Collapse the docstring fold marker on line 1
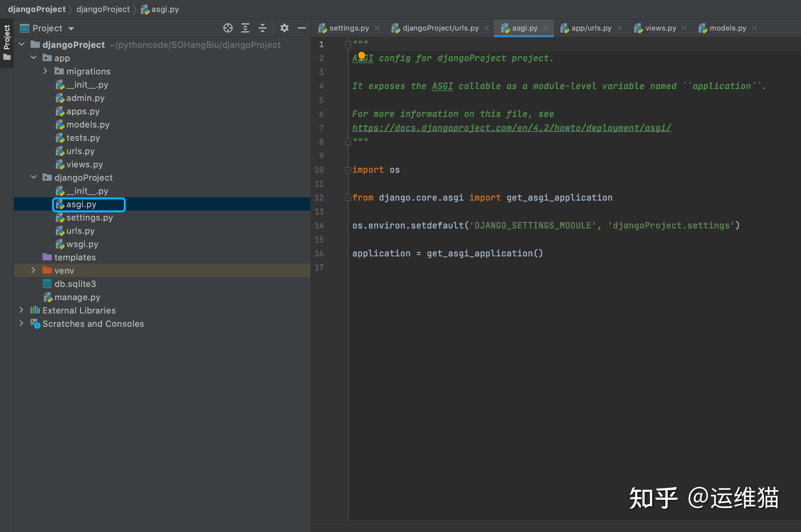This screenshot has height=532, width=801. [x=348, y=44]
